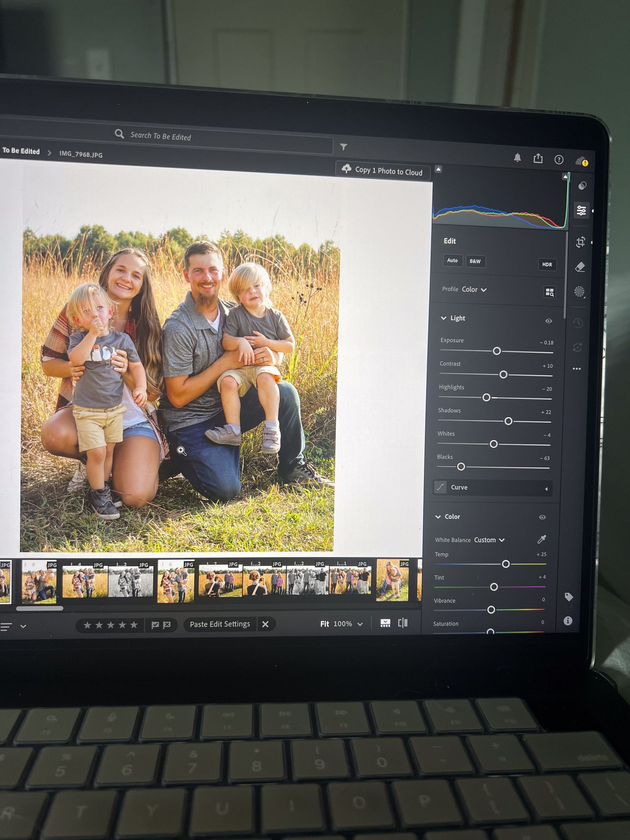
Task: Toggle shadow clipping triangle on histogram left
Action: [x=438, y=169]
